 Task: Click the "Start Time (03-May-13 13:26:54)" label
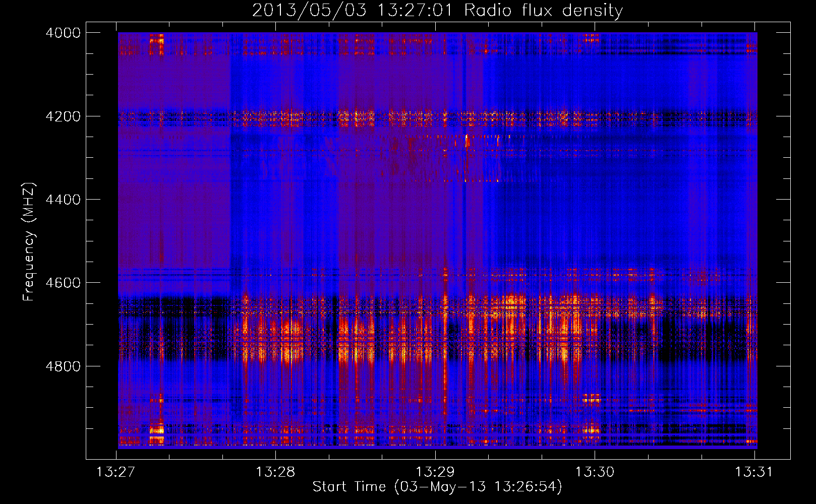pos(437,487)
